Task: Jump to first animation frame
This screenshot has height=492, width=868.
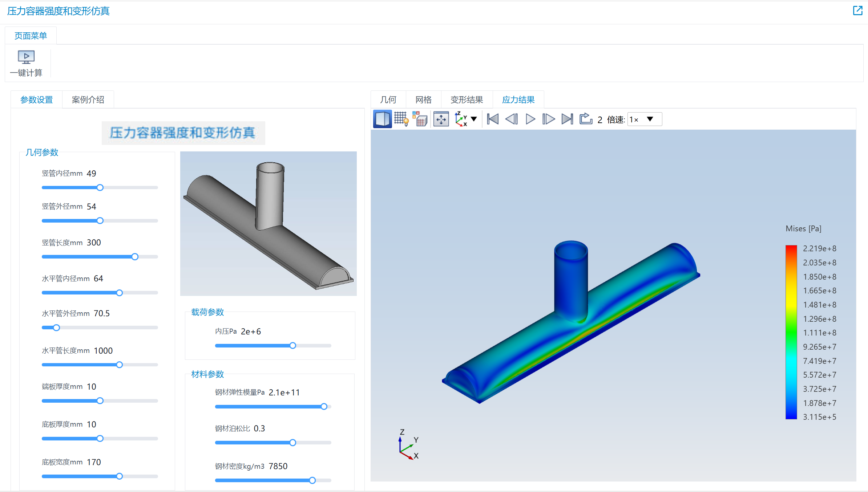Action: pyautogui.click(x=493, y=119)
